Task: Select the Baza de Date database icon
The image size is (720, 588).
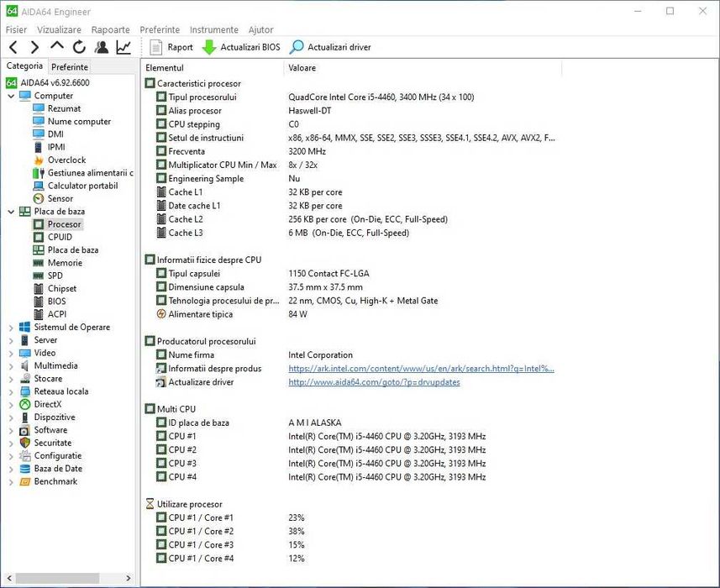Action: (x=25, y=469)
